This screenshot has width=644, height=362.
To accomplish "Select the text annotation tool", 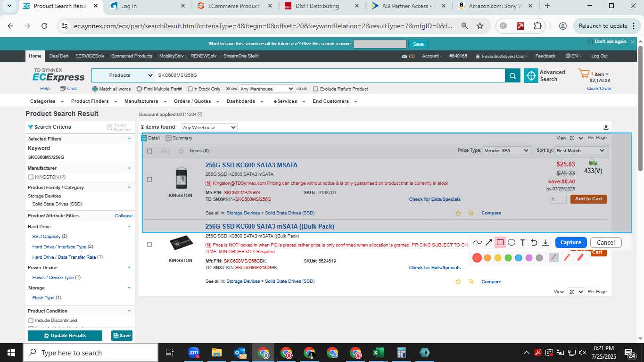I will click(523, 242).
